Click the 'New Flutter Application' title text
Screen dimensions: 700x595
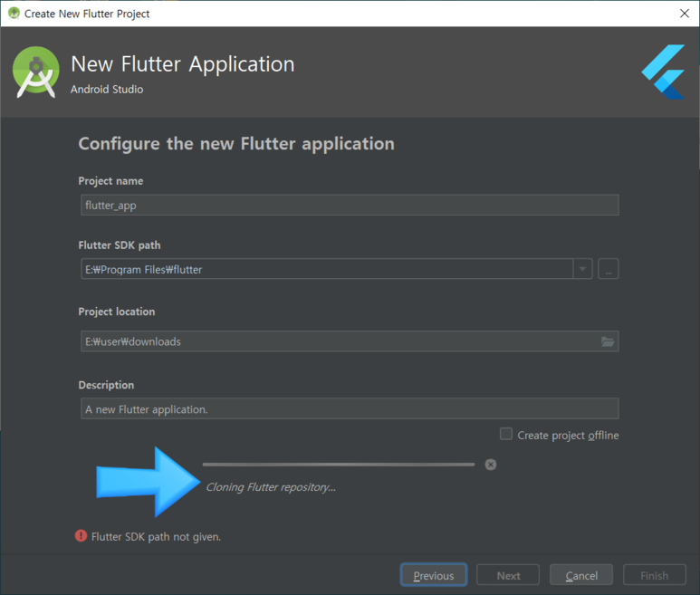(x=183, y=64)
